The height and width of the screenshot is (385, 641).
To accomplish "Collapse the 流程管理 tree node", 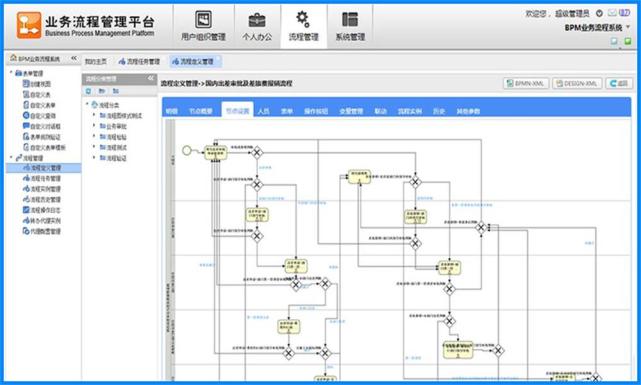I will (x=11, y=157).
